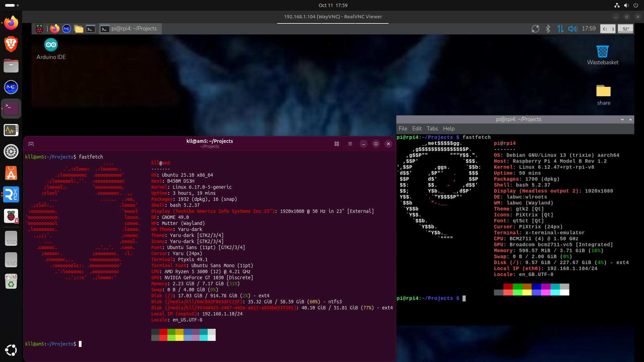The width and height of the screenshot is (644, 362).
Task: Show the Ptyxis tab overview grid
Action: pos(337,144)
